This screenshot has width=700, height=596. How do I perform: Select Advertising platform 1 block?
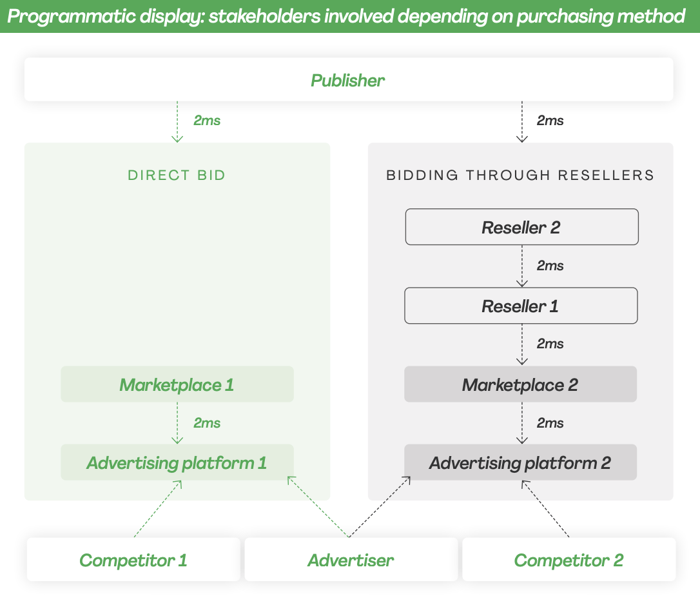(177, 462)
